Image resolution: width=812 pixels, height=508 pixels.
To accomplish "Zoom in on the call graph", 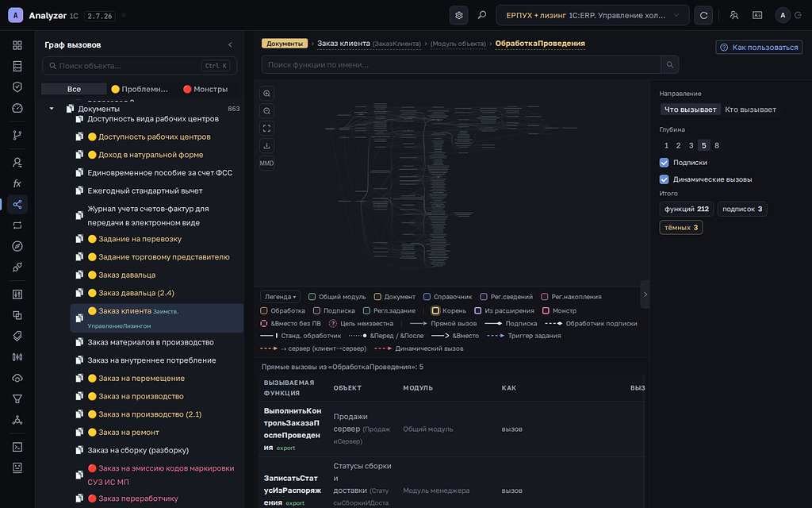I will click(266, 94).
